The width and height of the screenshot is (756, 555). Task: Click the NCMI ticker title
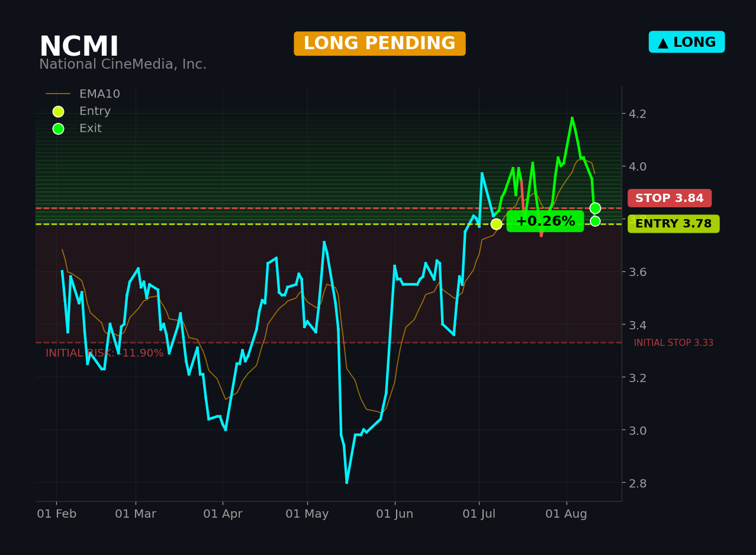point(79,47)
